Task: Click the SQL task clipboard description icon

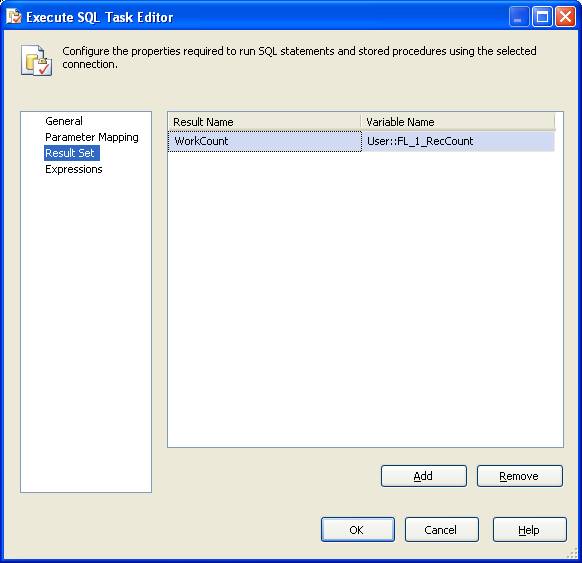Action: (36, 60)
